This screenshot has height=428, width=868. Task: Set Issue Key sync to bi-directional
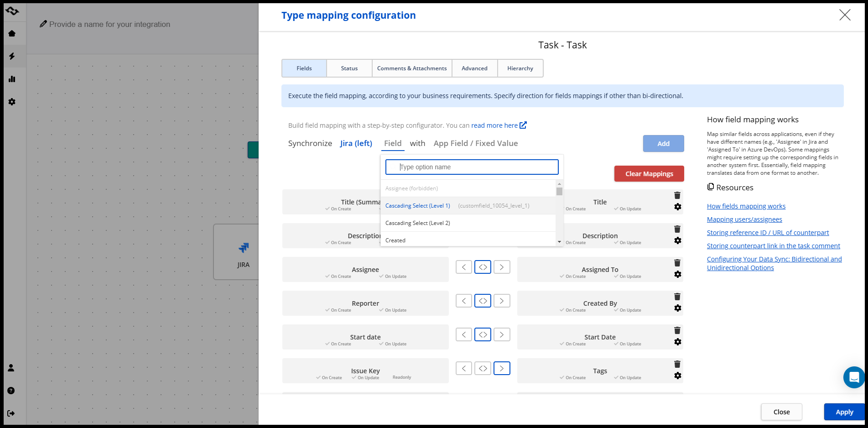coord(483,368)
